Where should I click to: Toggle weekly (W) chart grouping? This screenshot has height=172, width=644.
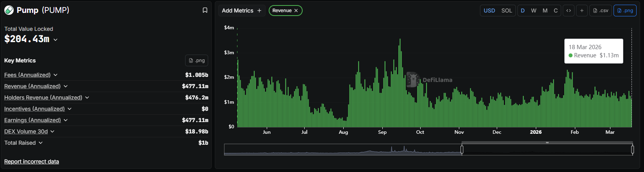tap(533, 11)
